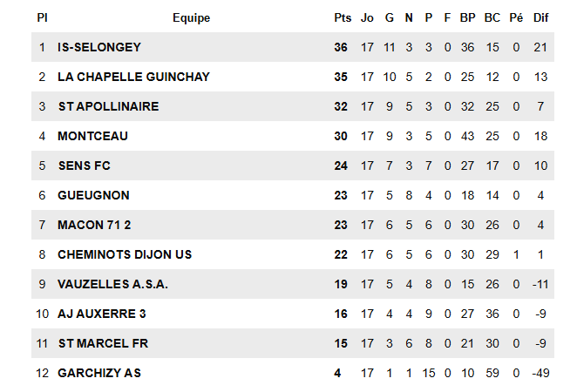The width and height of the screenshot is (577, 392).
Task: Open AJ AUXERRE 3 team entry
Action: [x=102, y=314]
